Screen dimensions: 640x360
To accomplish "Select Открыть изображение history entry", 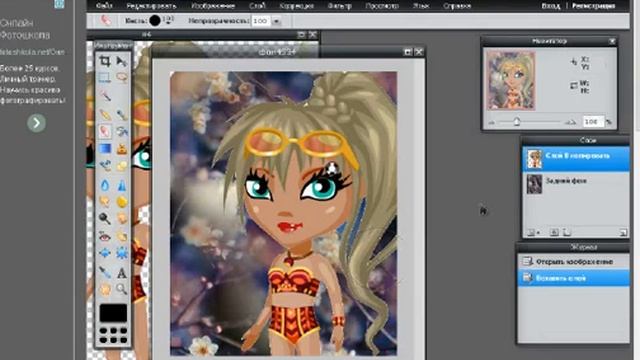I will point(573,261).
